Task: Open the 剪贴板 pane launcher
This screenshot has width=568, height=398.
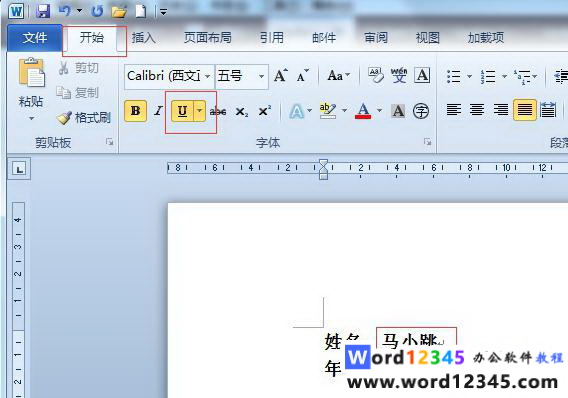Action: 109,142
